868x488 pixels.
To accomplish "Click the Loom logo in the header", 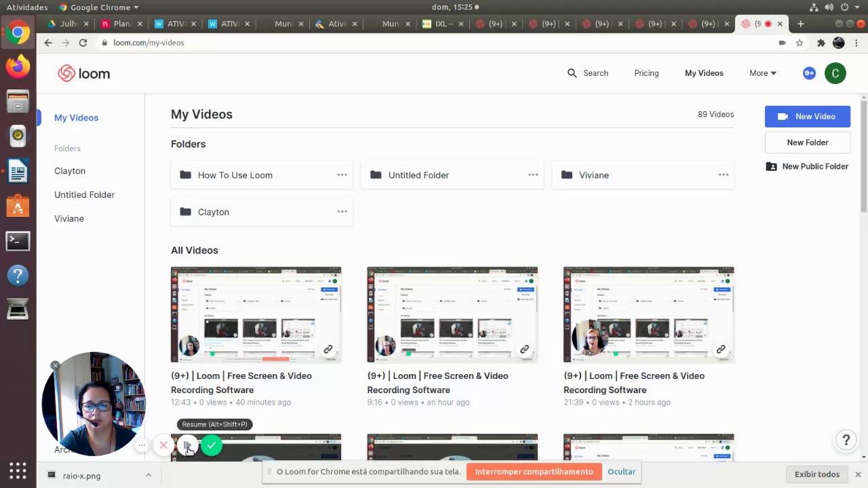I will point(83,73).
